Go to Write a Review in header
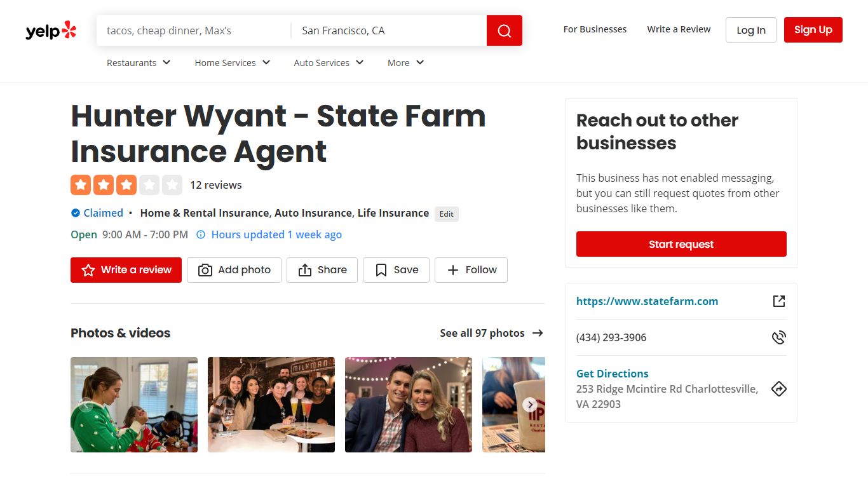 (x=679, y=29)
